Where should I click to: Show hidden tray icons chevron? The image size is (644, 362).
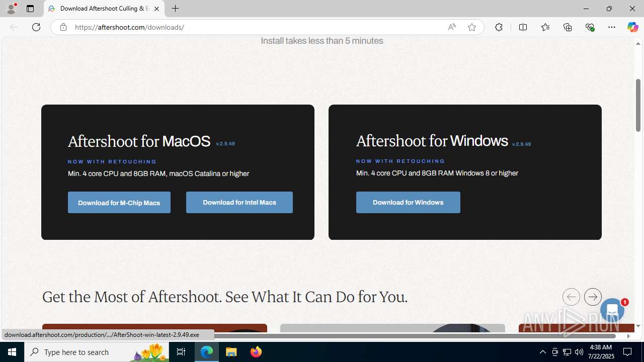click(542, 352)
